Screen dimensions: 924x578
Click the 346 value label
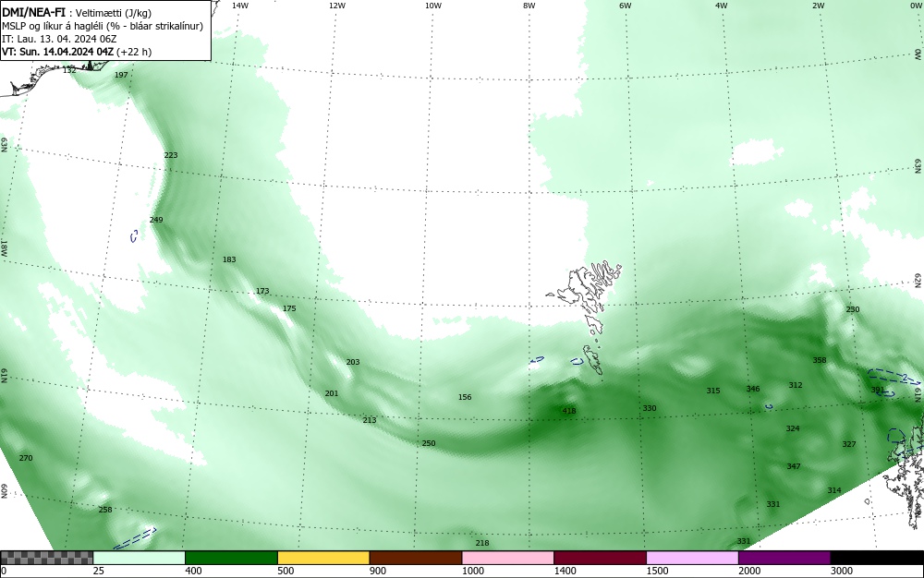(x=752, y=389)
